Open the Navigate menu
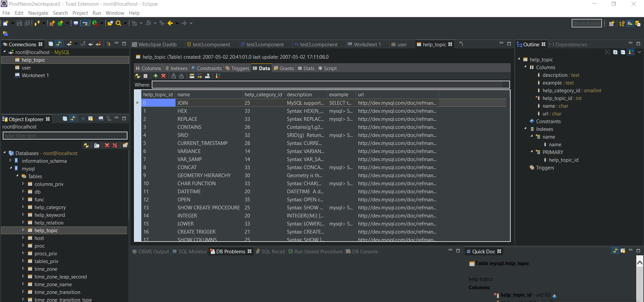The width and height of the screenshot is (644, 302). click(x=38, y=13)
